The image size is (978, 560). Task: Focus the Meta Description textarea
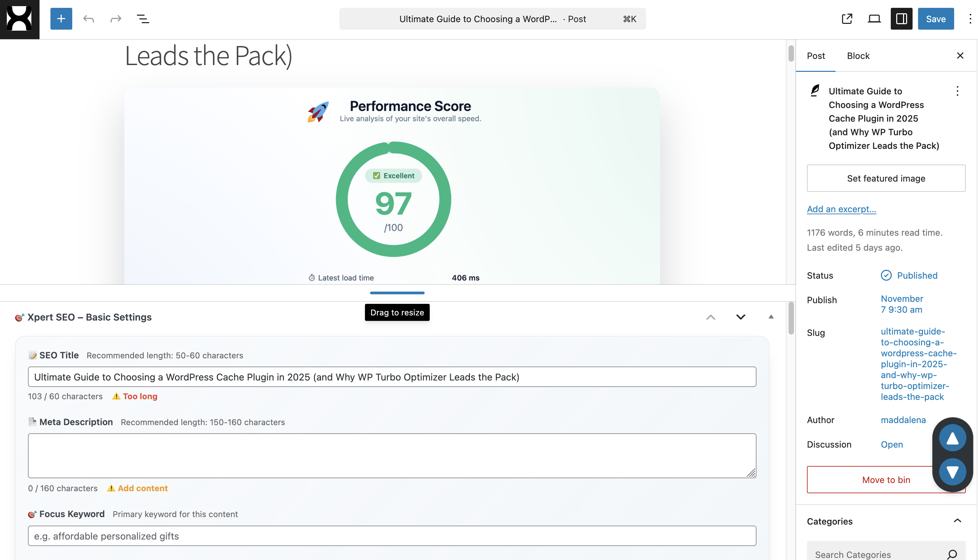392,456
